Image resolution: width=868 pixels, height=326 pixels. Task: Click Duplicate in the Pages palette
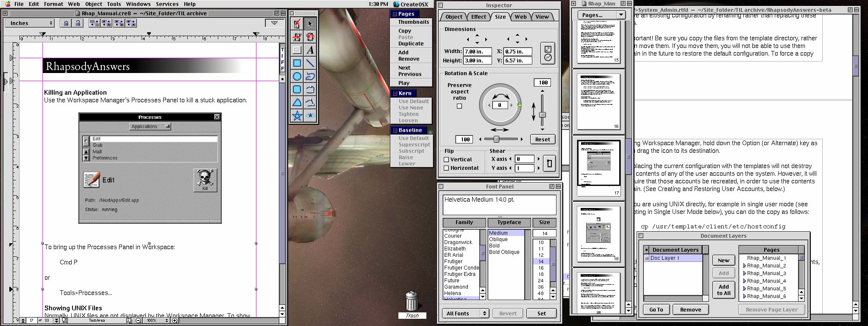click(411, 44)
